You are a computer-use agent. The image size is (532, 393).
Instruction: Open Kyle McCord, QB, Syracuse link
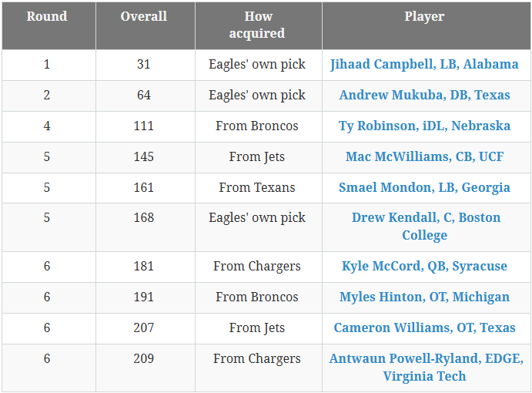424,267
